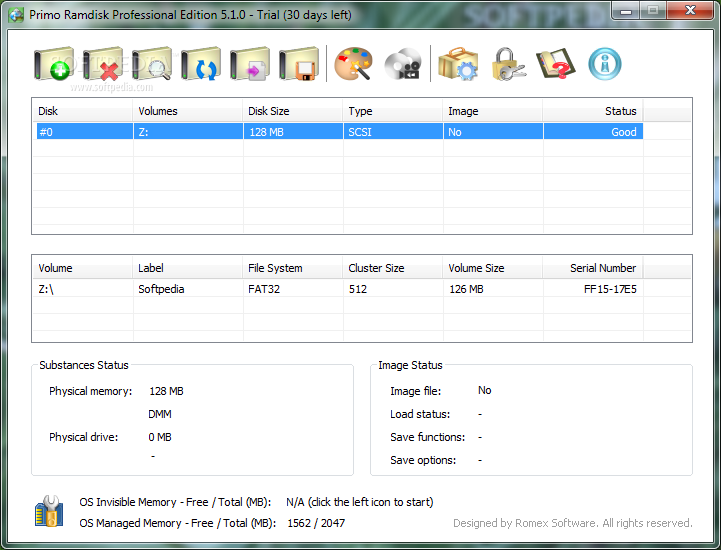
Task: Open the help book icon
Action: click(555, 64)
